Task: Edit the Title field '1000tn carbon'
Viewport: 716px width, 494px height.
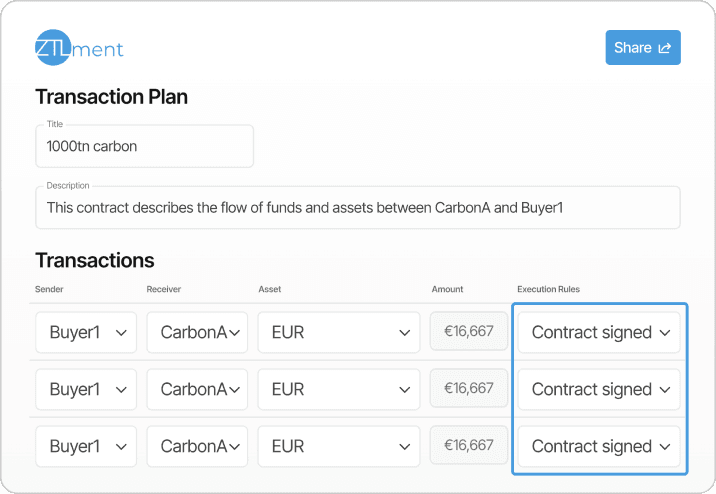Action: tap(144, 146)
